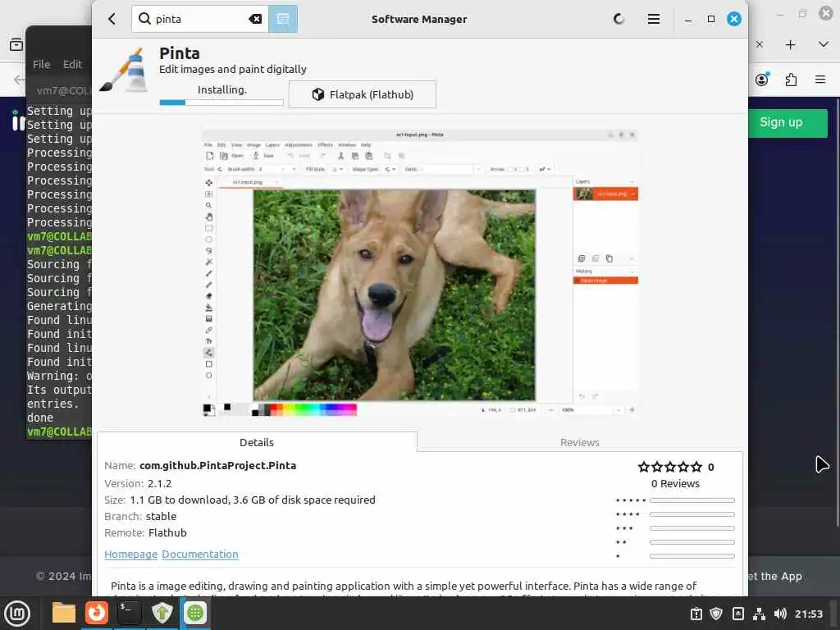Clear the 'pinta' search text
The image size is (840, 630).
coord(256,20)
